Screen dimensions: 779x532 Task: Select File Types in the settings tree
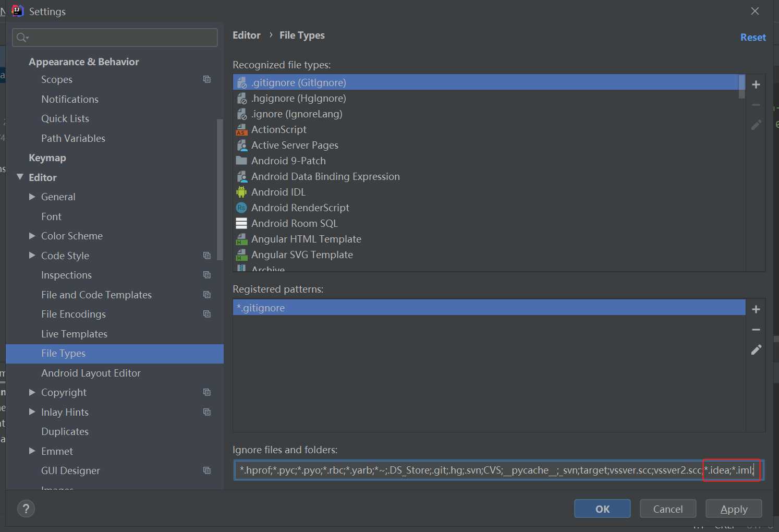click(115, 354)
